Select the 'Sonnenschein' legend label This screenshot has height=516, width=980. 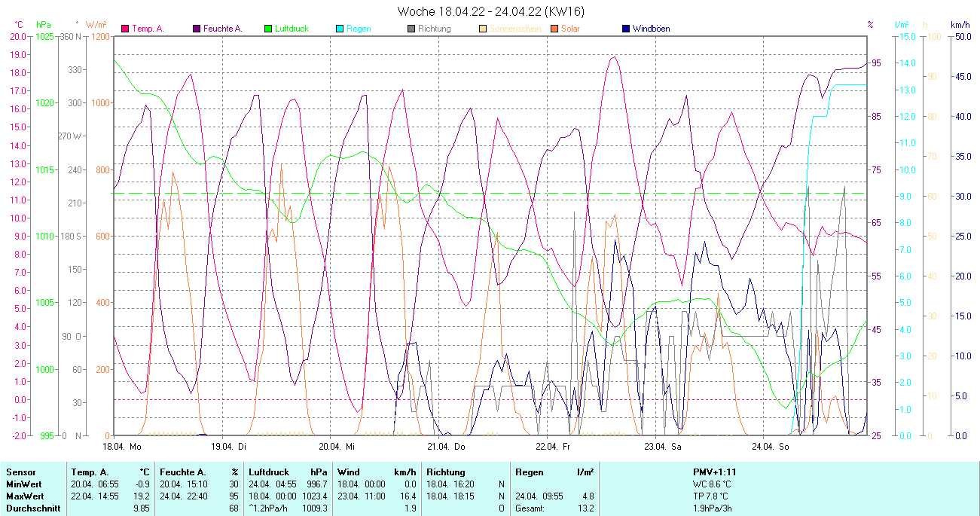point(514,29)
